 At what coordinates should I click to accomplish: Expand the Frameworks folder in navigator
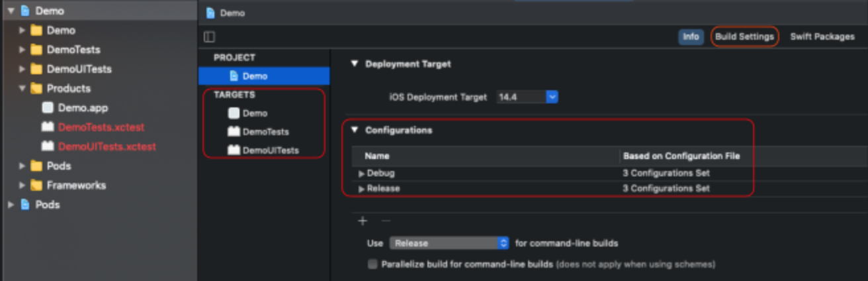[22, 186]
